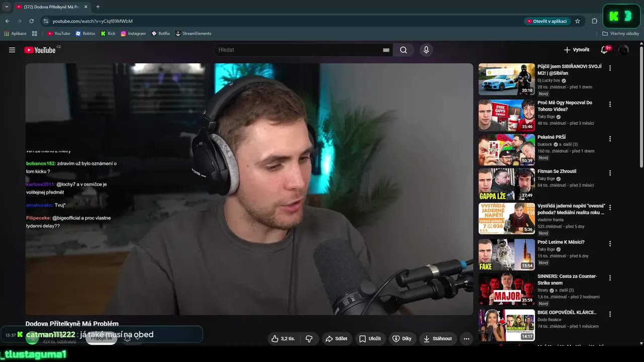Open the Kick bookmark
644x362 pixels.
(x=108, y=34)
